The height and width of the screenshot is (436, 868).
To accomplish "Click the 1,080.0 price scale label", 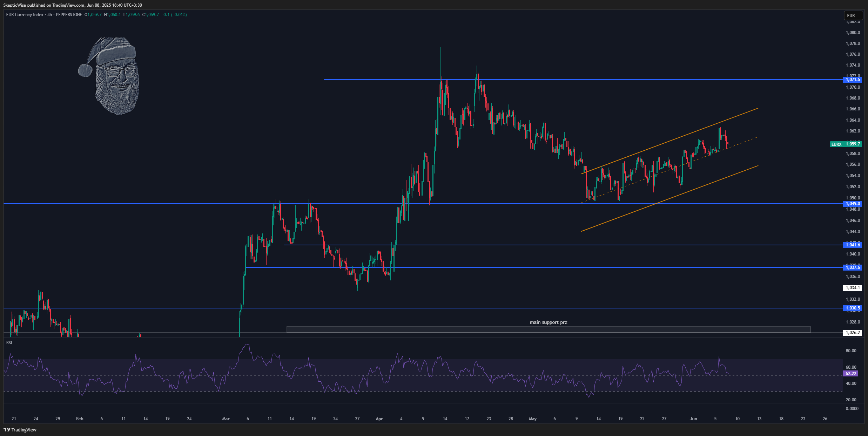I will (853, 33).
